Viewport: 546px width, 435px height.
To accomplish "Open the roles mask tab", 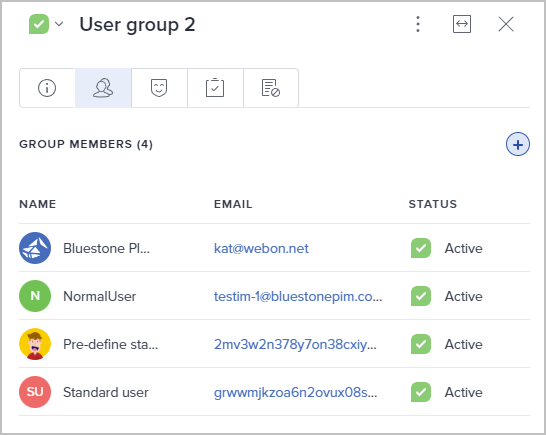I will click(x=159, y=88).
